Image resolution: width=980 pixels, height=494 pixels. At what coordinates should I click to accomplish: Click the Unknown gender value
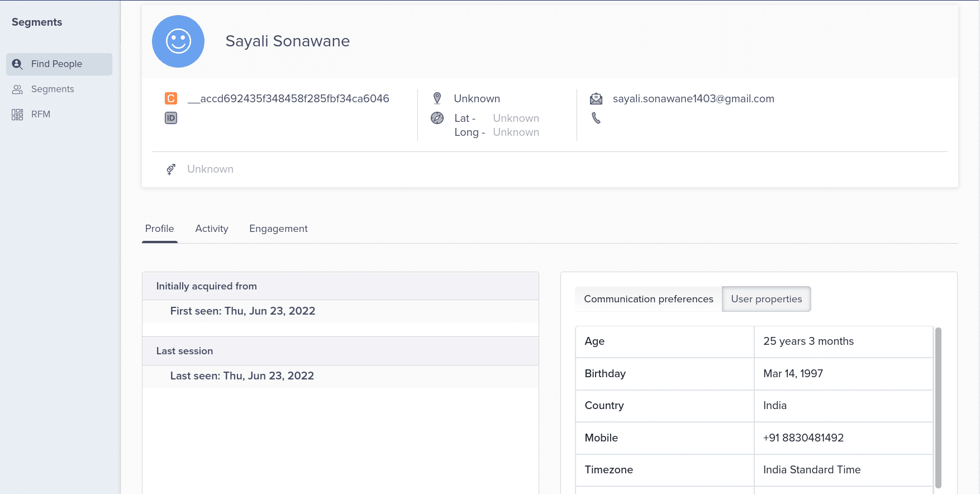[210, 169]
